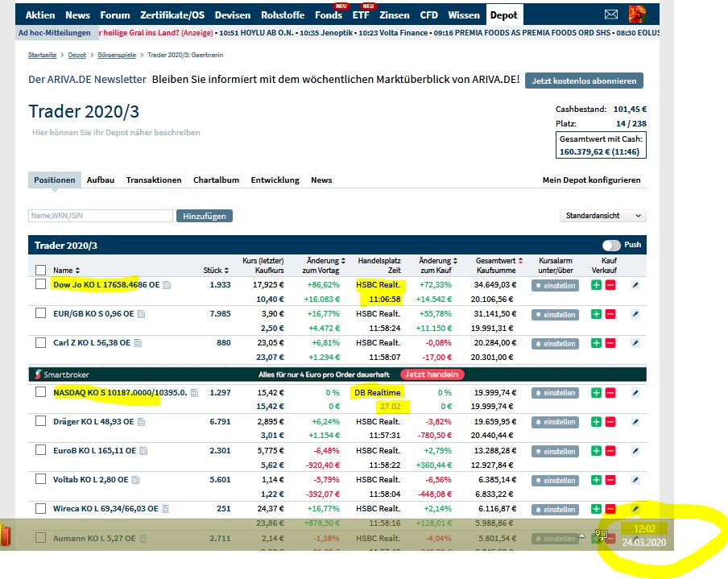Edit the EUR/GB KO position pencil
728x579 pixels.
click(x=635, y=314)
